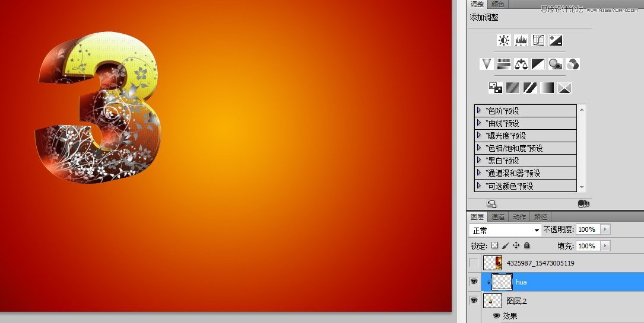Expand the "可选颜色"预设 list

[479, 186]
